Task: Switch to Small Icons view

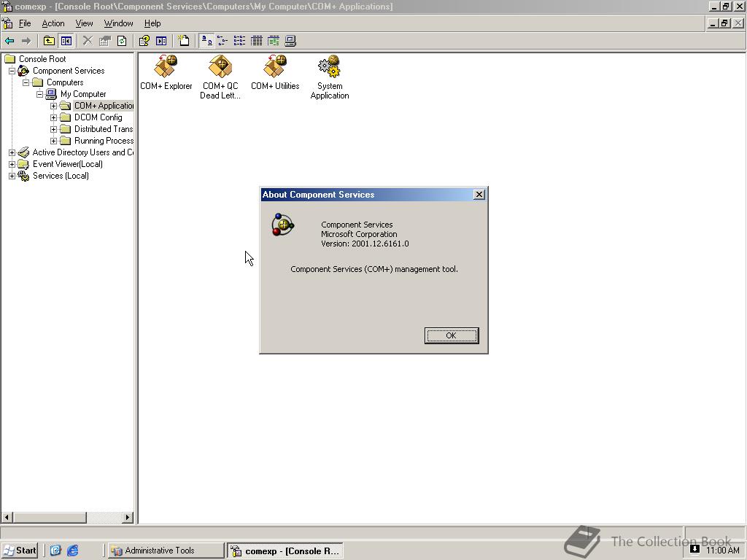Action: point(222,41)
